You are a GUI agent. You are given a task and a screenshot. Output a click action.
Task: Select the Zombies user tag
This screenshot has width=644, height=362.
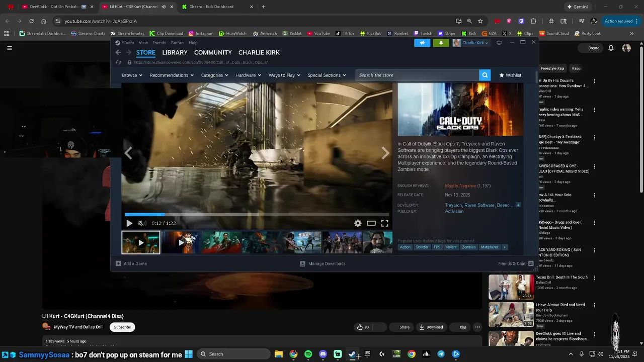[469, 247]
